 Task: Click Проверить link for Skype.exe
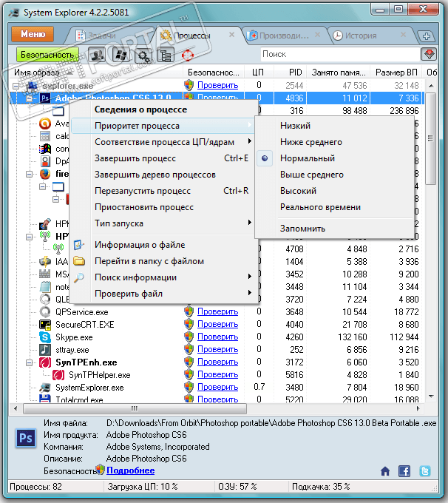tap(217, 337)
